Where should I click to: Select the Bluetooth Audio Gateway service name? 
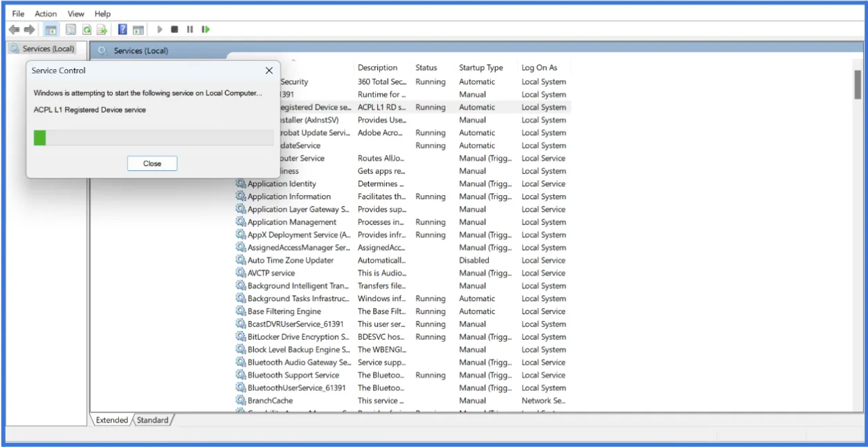[x=299, y=363]
